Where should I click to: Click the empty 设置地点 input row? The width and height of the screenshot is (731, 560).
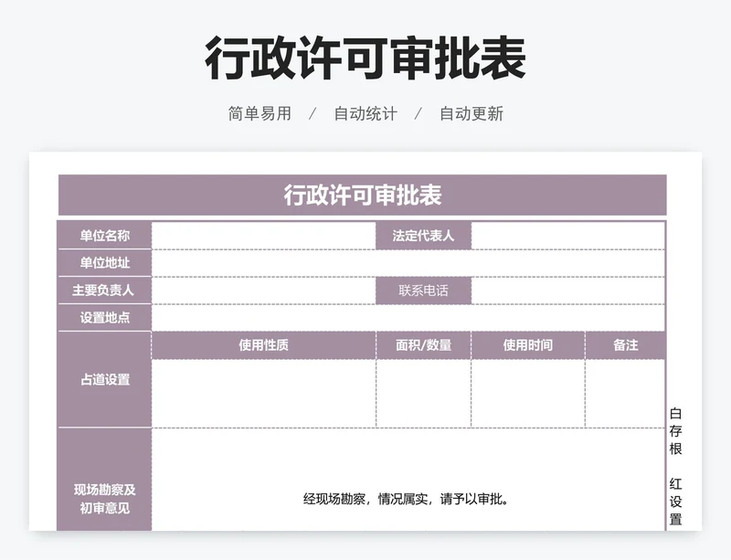(408, 318)
